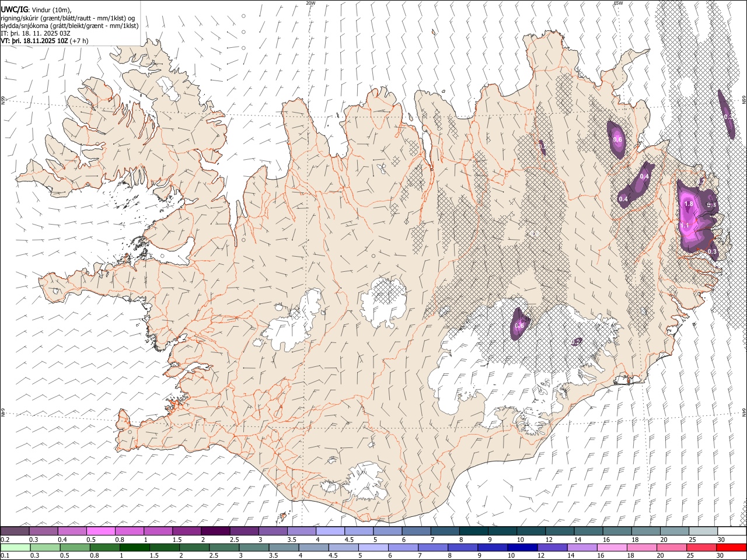
Task: Click the UWC/IG title text
Action: (x=14, y=9)
